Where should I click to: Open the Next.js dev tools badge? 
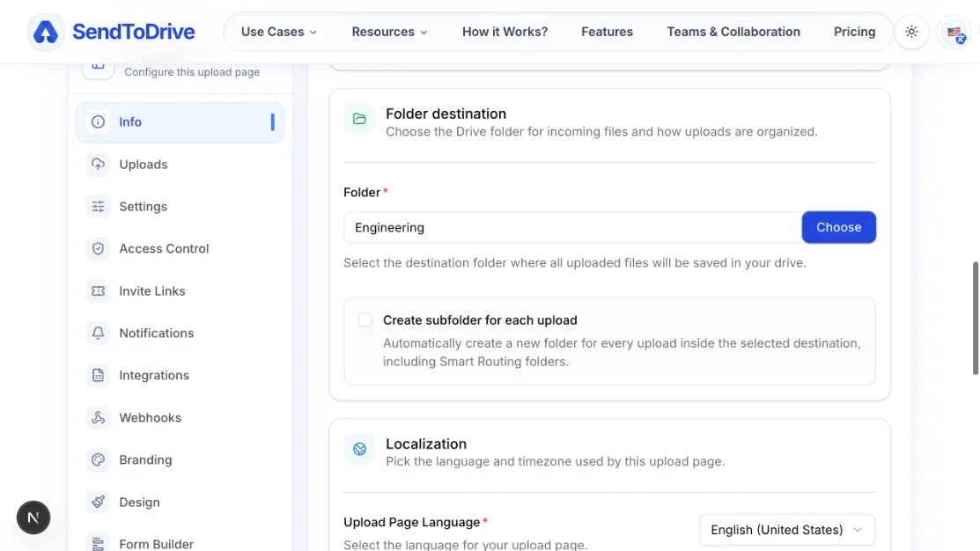[33, 518]
